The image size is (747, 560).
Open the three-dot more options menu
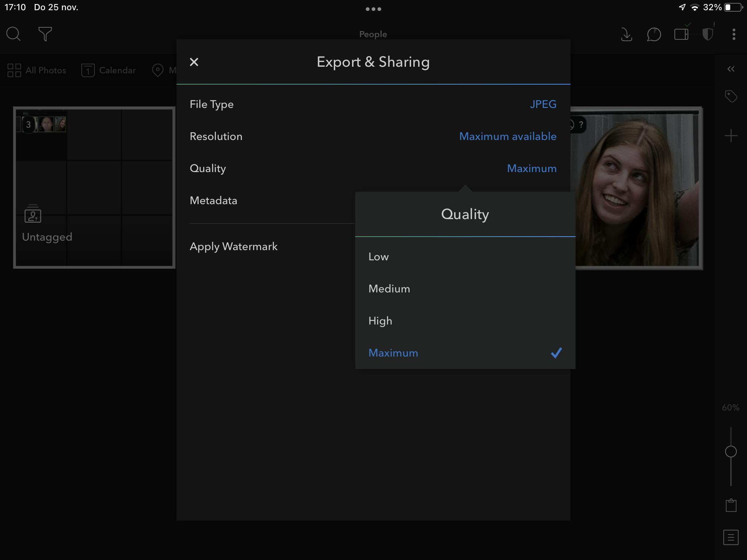(734, 35)
